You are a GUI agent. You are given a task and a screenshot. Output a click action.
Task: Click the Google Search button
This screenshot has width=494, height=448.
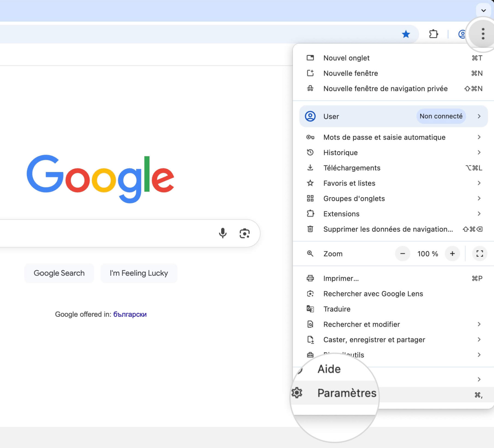click(x=59, y=273)
